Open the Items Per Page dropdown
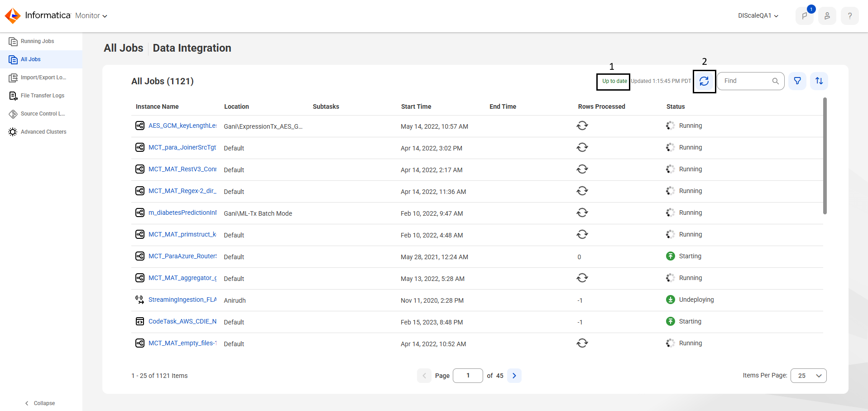This screenshot has height=411, width=868. click(x=808, y=376)
